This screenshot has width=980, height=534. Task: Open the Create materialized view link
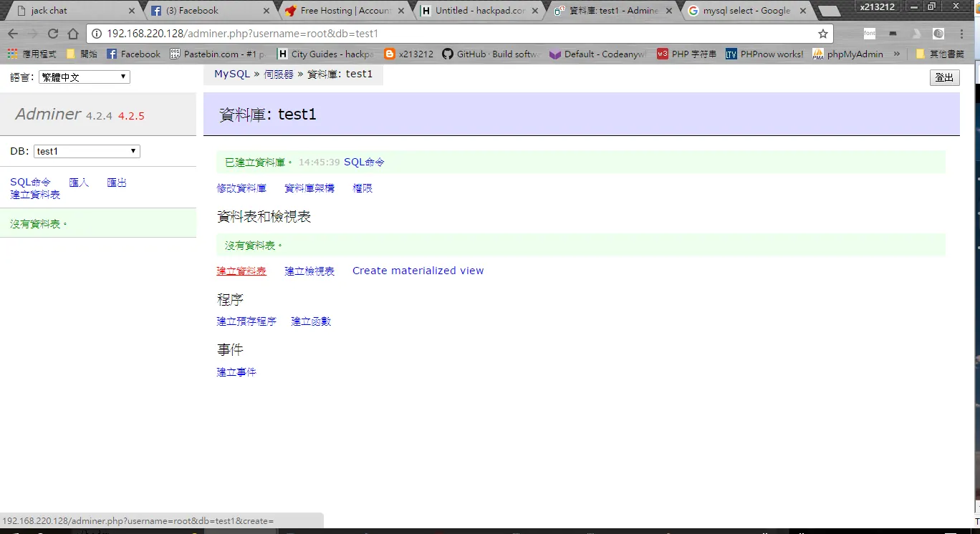pos(418,271)
